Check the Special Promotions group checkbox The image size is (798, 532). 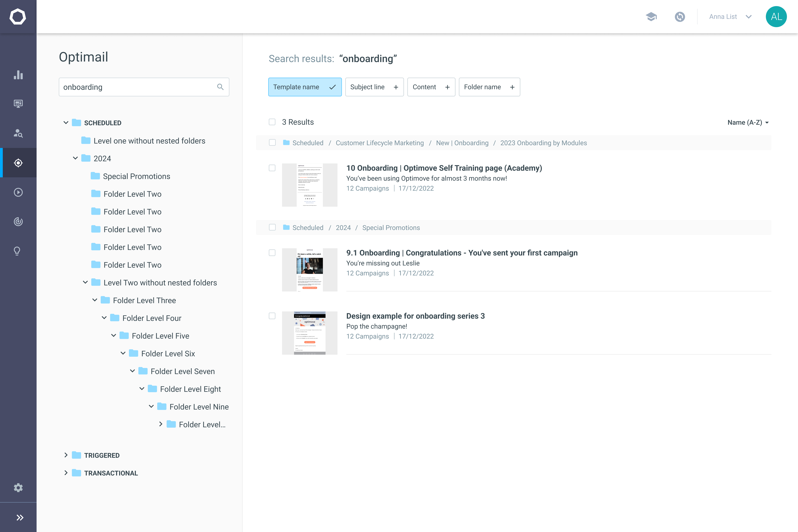(x=272, y=227)
